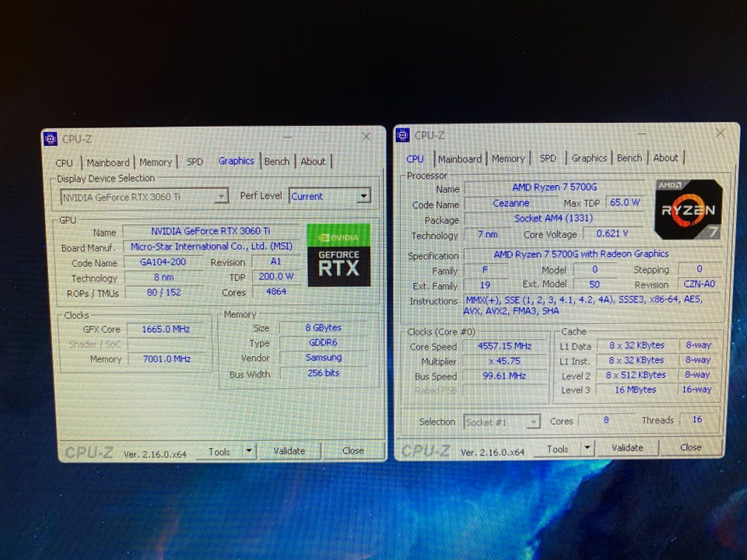Open About tab in right CPU-Z window
Screen dimensions: 747x560
665,158
